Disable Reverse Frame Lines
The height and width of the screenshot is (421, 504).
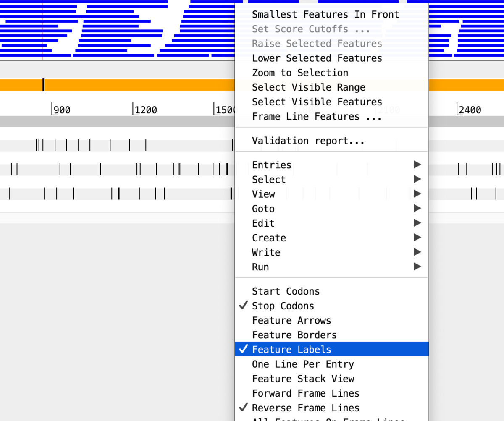pos(332,408)
